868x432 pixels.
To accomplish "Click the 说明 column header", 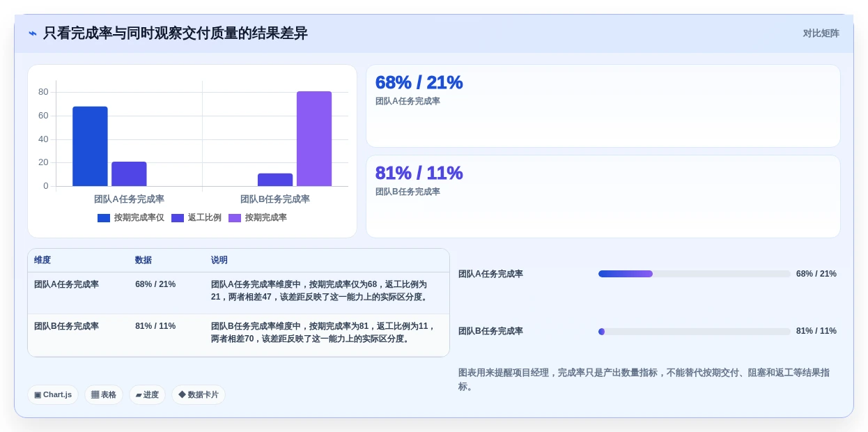I will tap(219, 260).
